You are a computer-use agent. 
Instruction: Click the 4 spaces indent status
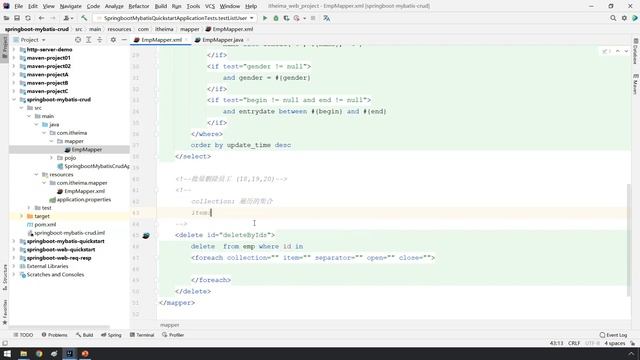pos(615,343)
